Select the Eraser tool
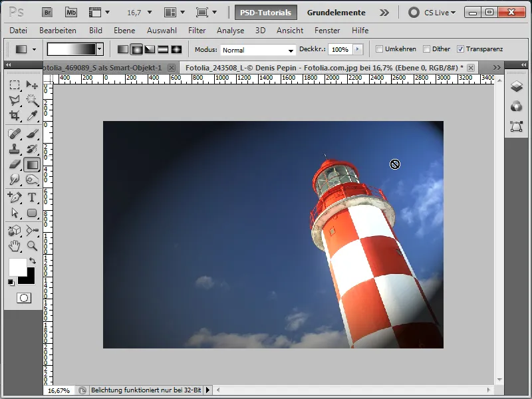 tap(14, 164)
